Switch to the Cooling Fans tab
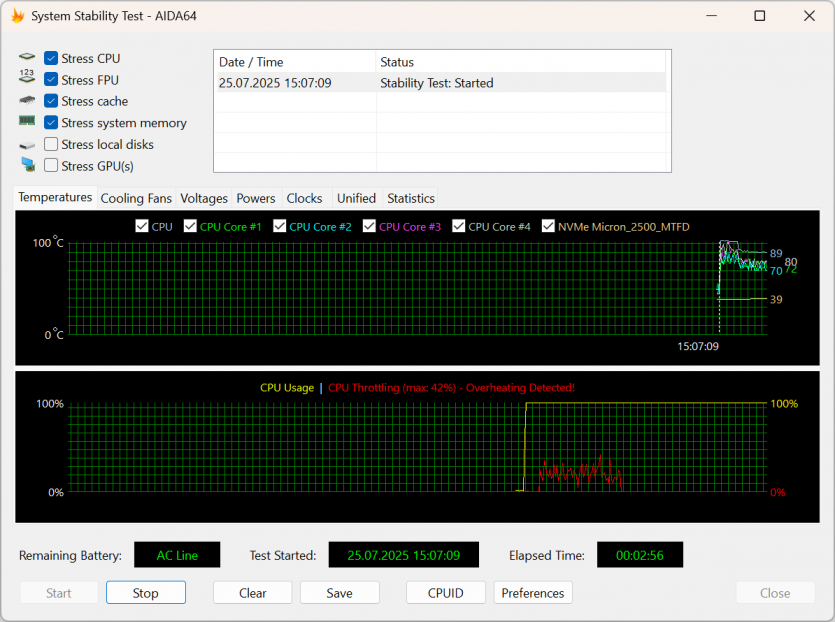The width and height of the screenshot is (835, 622). click(136, 198)
